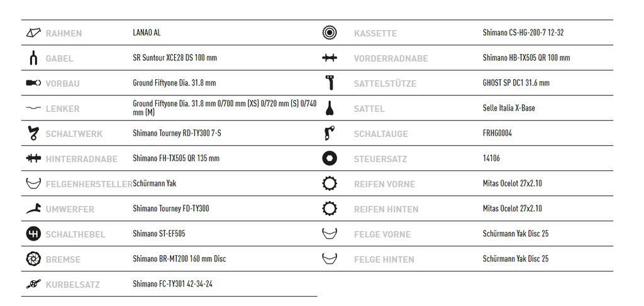Click the crankset icon next to KURBELSATZ
This screenshot has width=644, height=306.
pos(33,284)
